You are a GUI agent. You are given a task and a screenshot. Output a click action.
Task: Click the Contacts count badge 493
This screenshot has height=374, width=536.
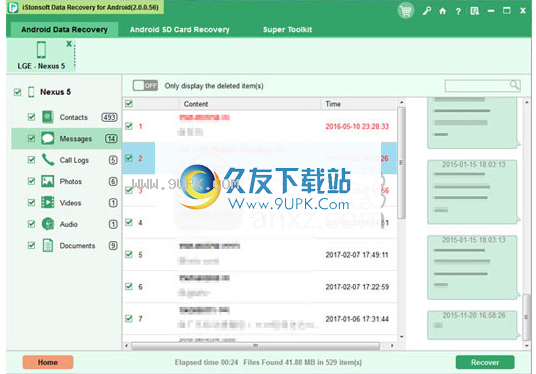[x=109, y=117]
